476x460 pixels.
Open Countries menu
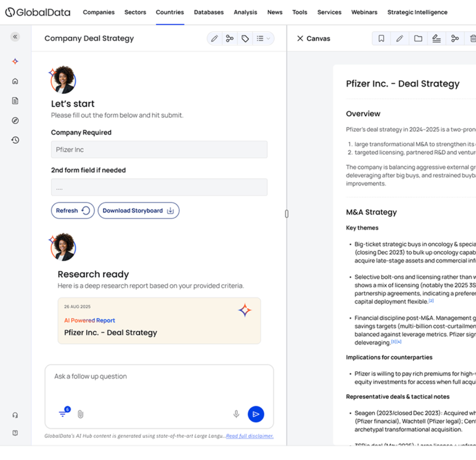tap(170, 12)
